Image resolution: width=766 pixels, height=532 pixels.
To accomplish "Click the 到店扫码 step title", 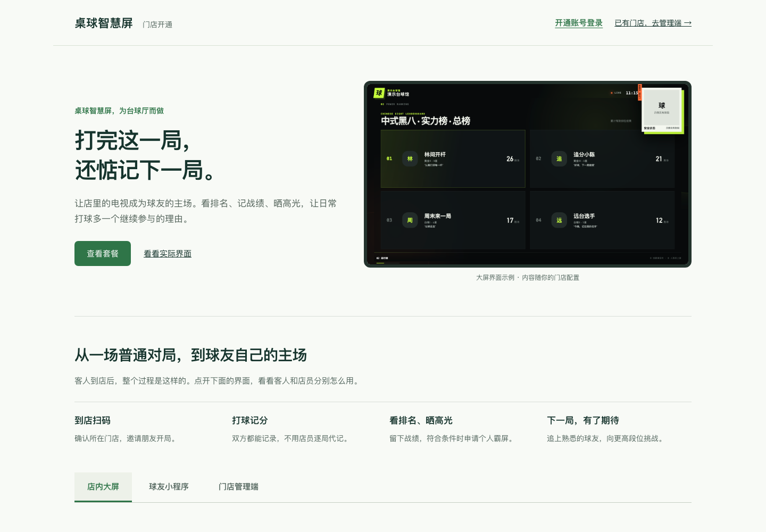I will click(x=93, y=420).
